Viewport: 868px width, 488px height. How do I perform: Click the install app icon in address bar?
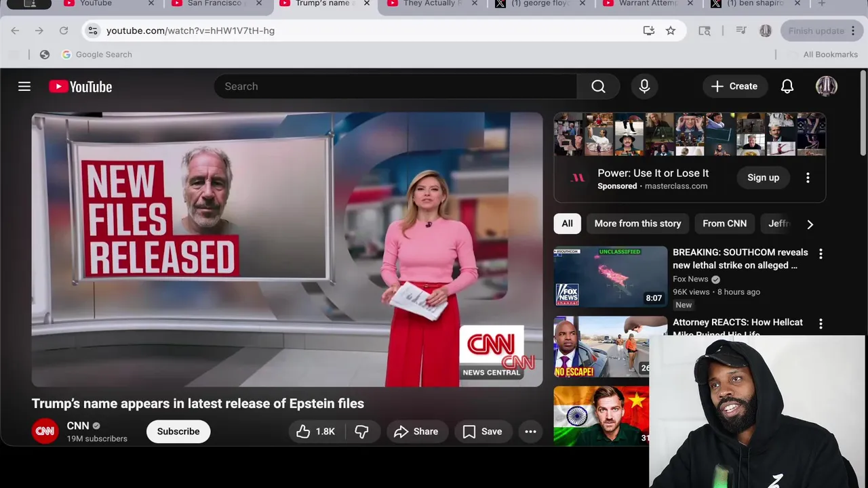point(649,30)
